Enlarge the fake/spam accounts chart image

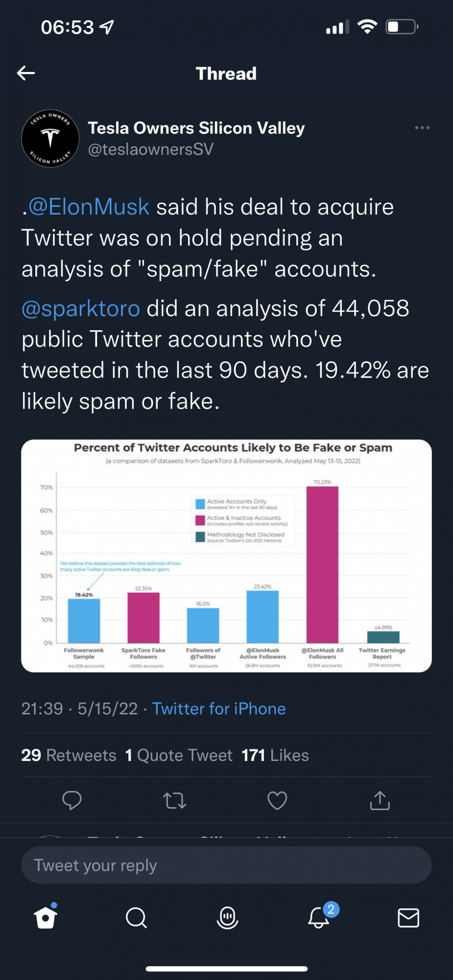pyautogui.click(x=226, y=556)
